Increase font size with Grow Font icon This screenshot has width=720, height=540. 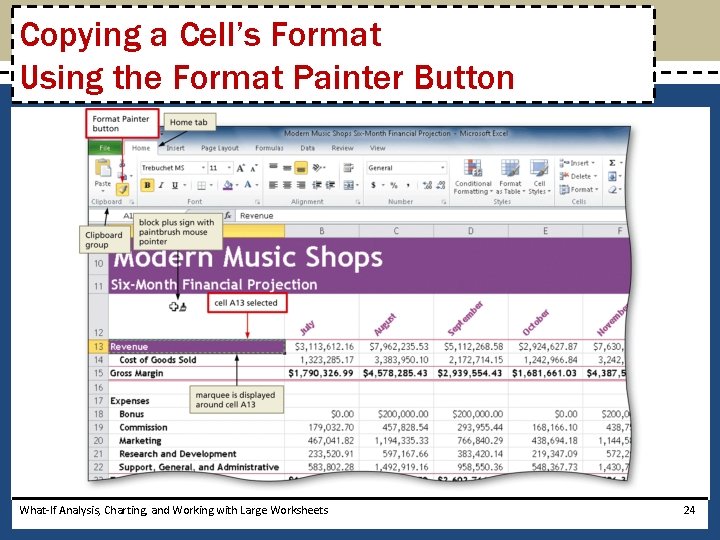pos(241,168)
